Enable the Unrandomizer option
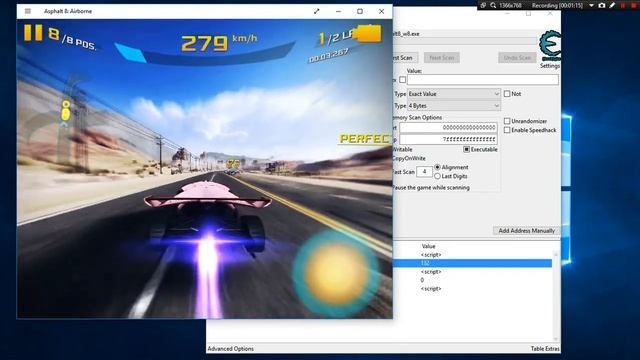This screenshot has width=640, height=360. tap(507, 121)
